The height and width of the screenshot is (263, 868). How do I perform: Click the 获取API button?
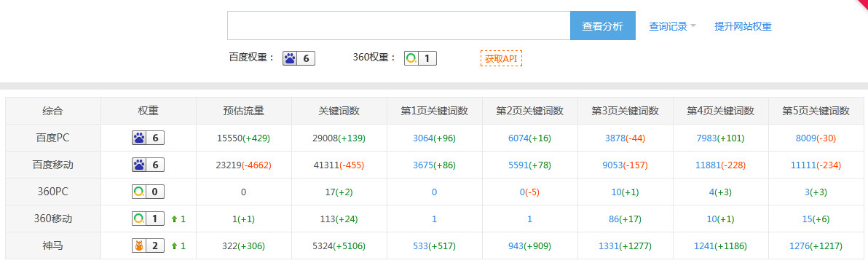[x=501, y=58]
